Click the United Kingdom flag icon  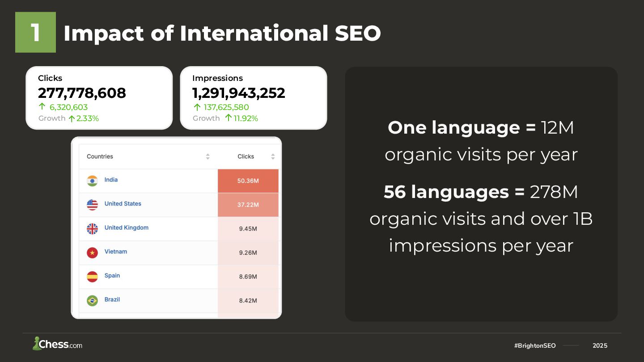coord(92,229)
